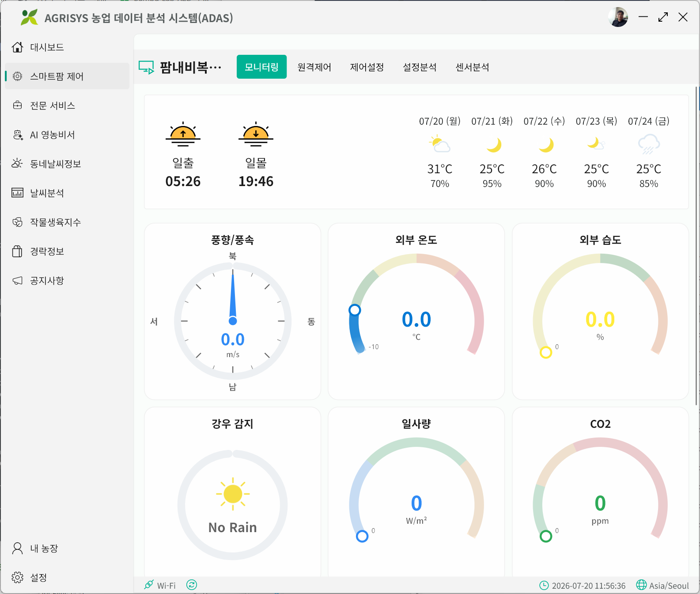Click the AGRISYS leaf logo icon
700x594 pixels.
pos(29,17)
